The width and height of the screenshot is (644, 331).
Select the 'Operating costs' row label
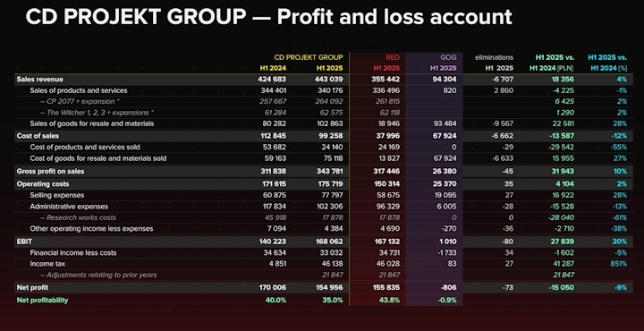point(43,184)
